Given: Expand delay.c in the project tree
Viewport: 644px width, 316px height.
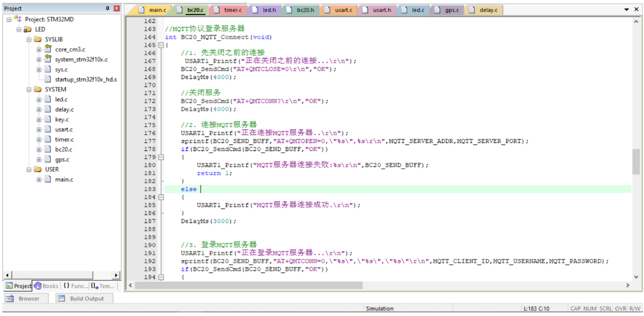Looking at the screenshot, I should pyautogui.click(x=39, y=110).
